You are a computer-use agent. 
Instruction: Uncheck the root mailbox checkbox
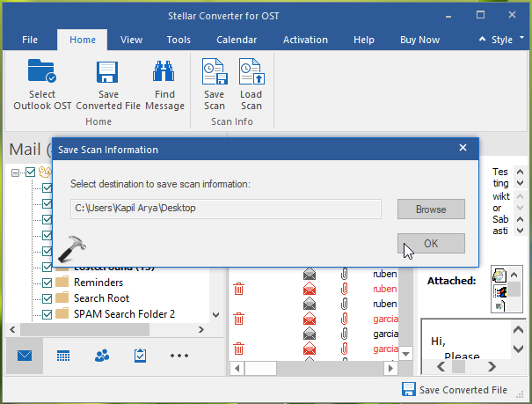(x=31, y=173)
